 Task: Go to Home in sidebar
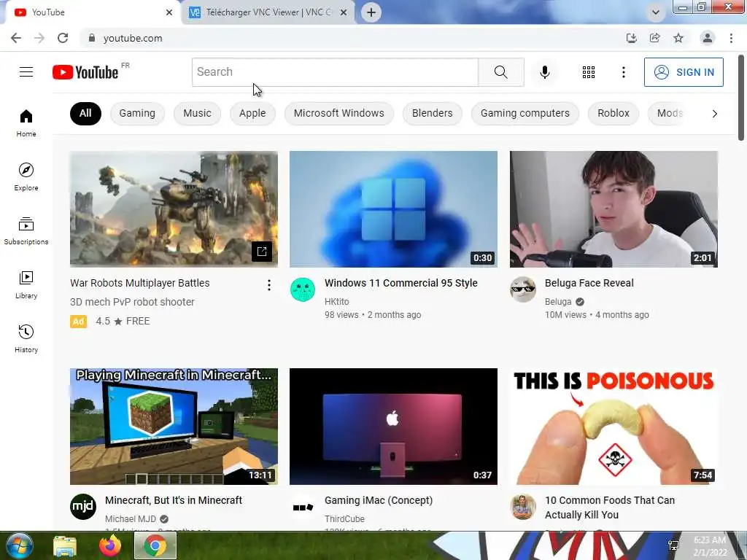[26, 122]
